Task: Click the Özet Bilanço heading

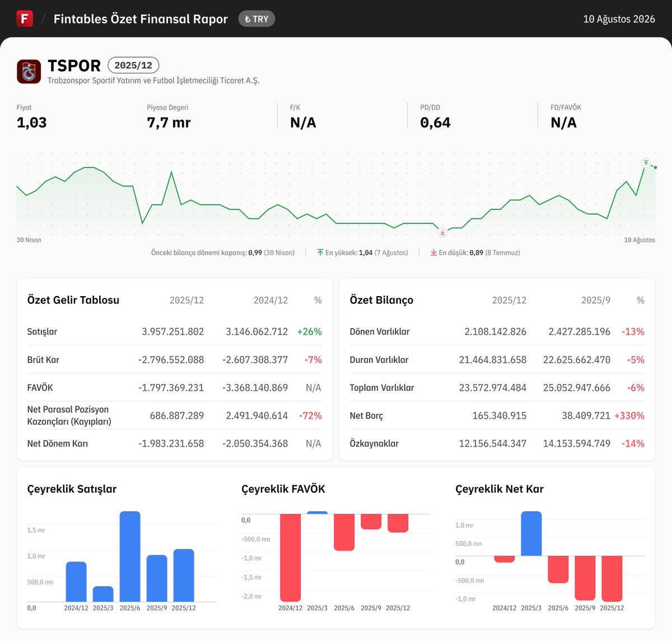Action: pos(381,300)
